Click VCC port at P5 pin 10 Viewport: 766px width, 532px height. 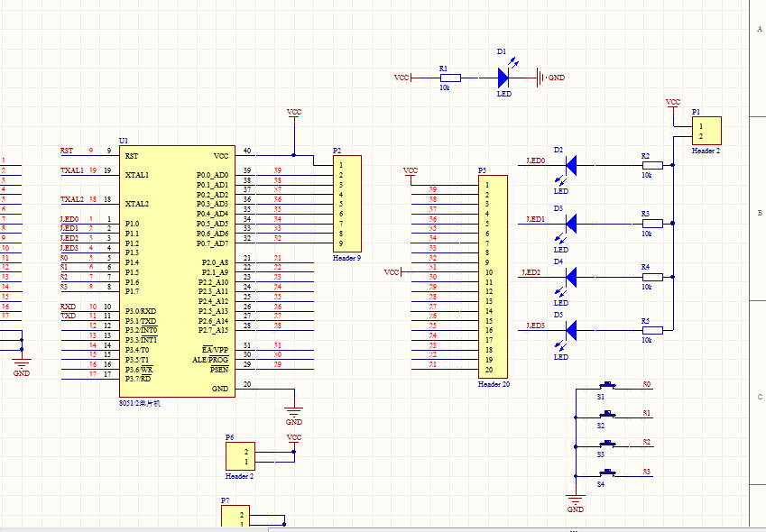click(x=392, y=272)
